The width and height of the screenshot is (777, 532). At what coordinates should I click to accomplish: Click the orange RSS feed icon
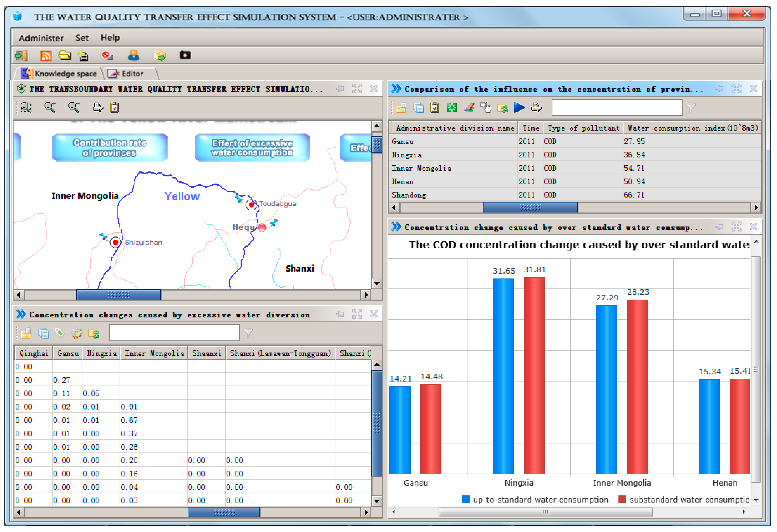[x=46, y=55]
